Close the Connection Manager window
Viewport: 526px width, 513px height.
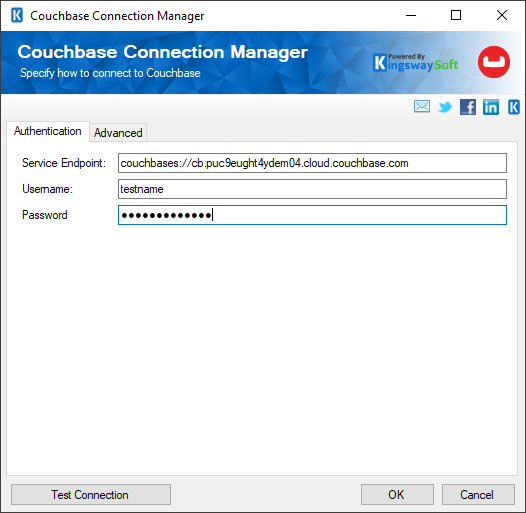(x=502, y=15)
